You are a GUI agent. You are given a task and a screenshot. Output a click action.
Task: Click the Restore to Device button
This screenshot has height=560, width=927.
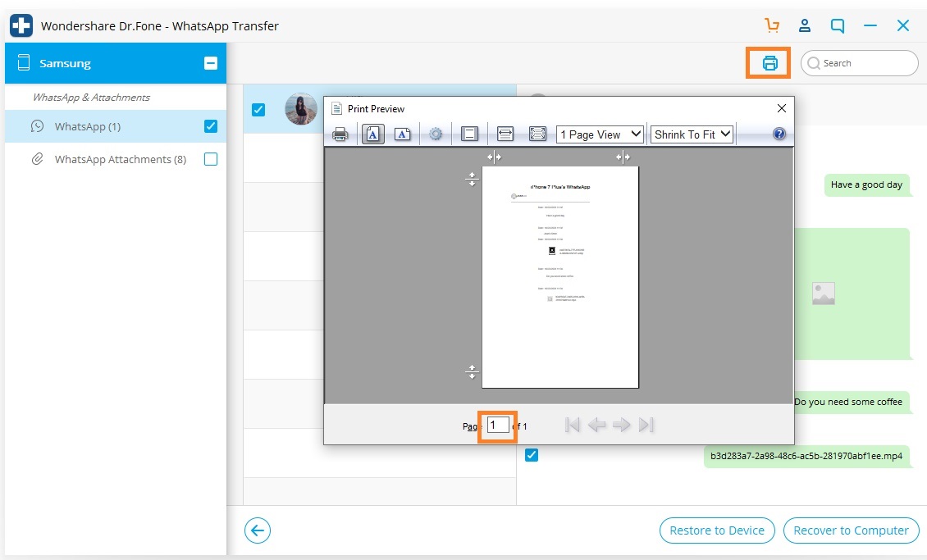coord(716,530)
